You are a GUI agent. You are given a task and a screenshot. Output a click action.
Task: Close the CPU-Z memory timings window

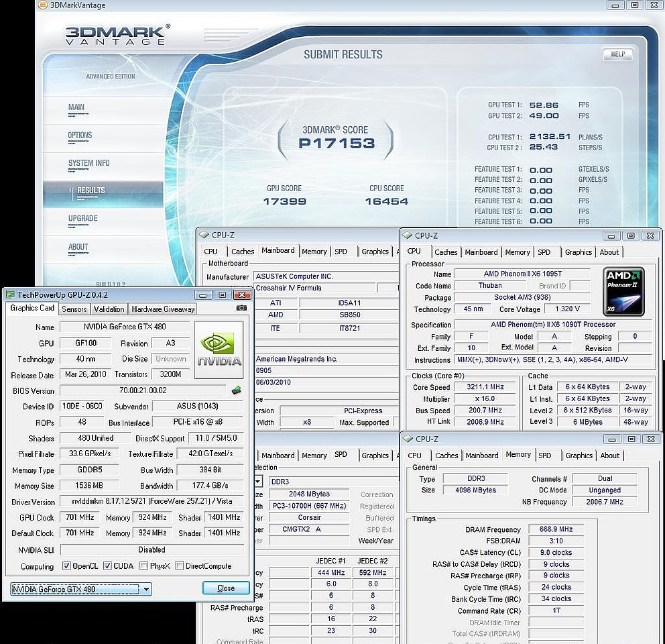(x=650, y=439)
